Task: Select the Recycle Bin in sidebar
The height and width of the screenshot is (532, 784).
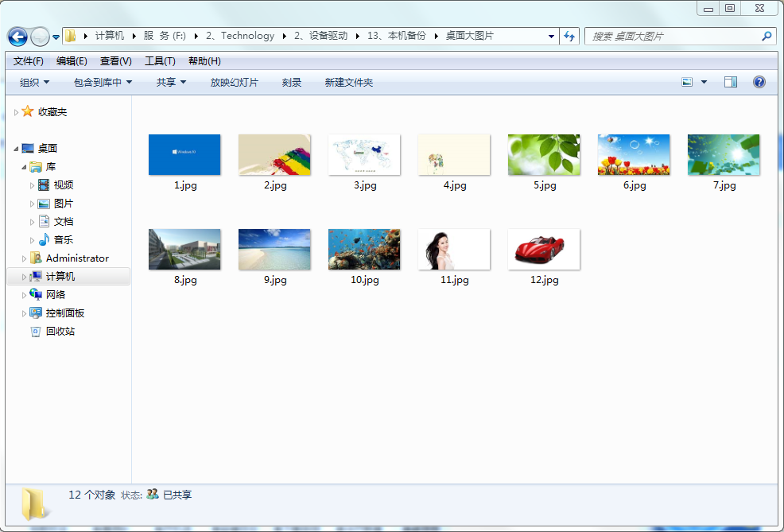Action: (60, 332)
